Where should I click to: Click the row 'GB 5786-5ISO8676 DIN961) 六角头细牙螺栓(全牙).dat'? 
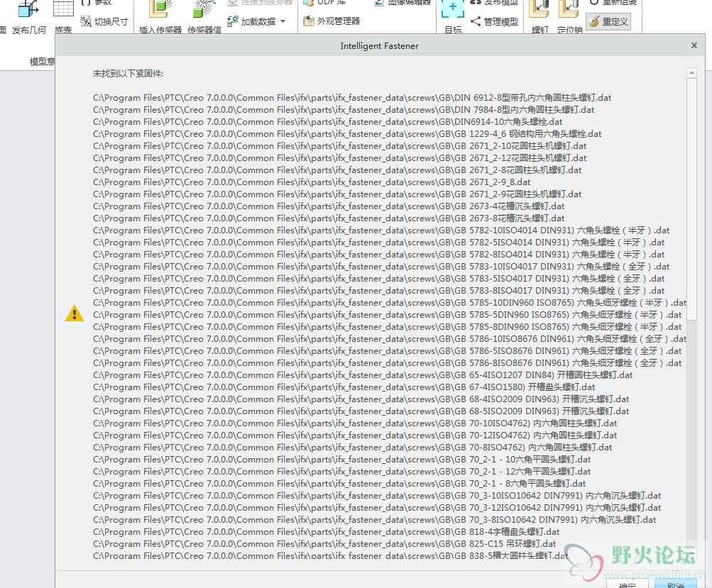pyautogui.click(x=388, y=350)
